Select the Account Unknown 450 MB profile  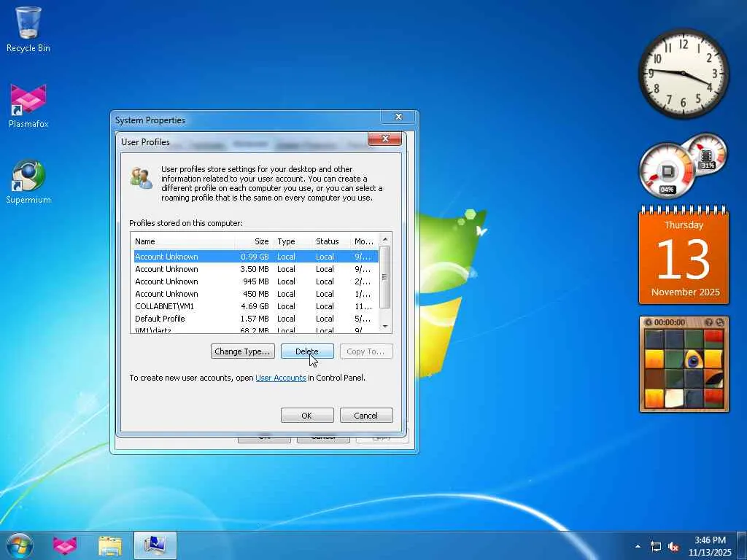click(256, 294)
